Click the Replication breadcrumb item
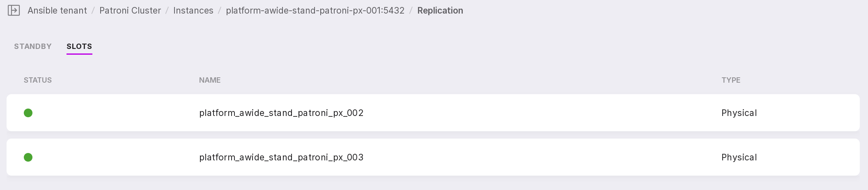This screenshot has height=190, width=868. 440,11
